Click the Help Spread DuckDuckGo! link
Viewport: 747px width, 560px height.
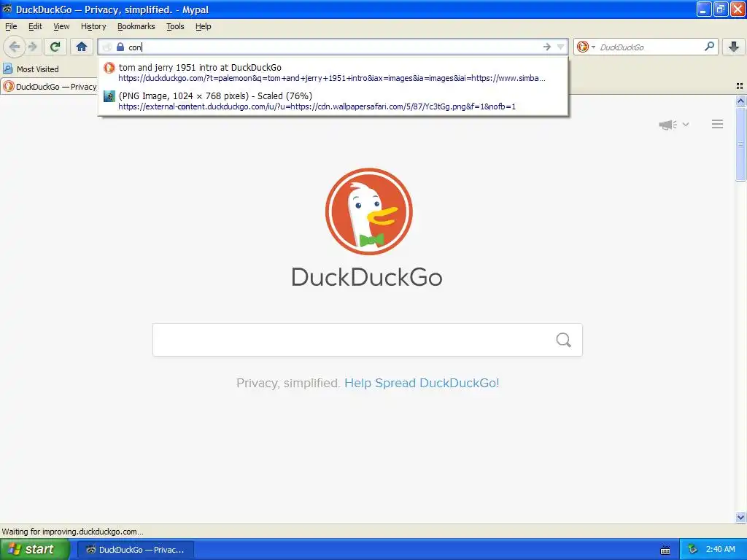pyautogui.click(x=422, y=383)
